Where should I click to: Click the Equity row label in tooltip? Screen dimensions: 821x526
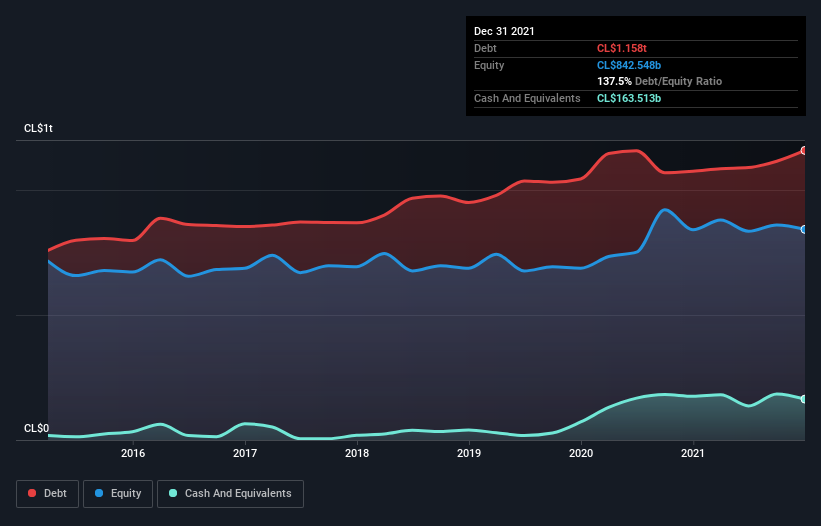pos(489,65)
